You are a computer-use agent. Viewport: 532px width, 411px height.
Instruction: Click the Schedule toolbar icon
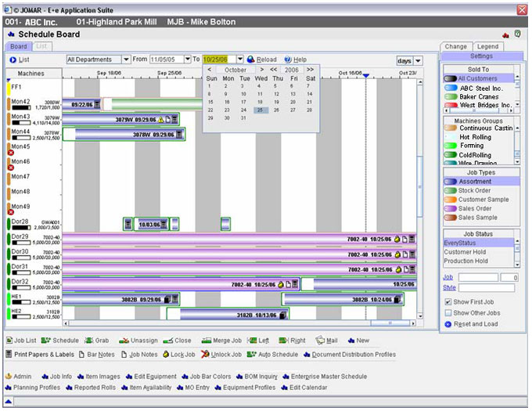click(x=60, y=341)
